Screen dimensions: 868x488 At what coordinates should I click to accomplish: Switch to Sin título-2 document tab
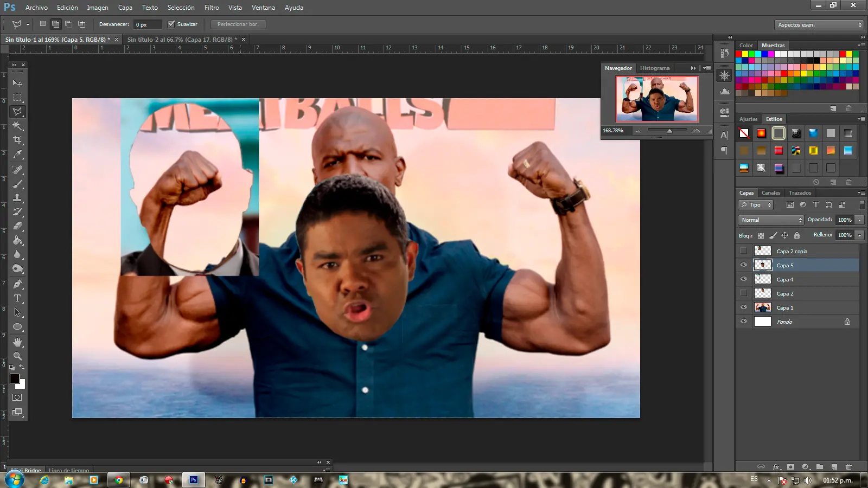click(182, 40)
